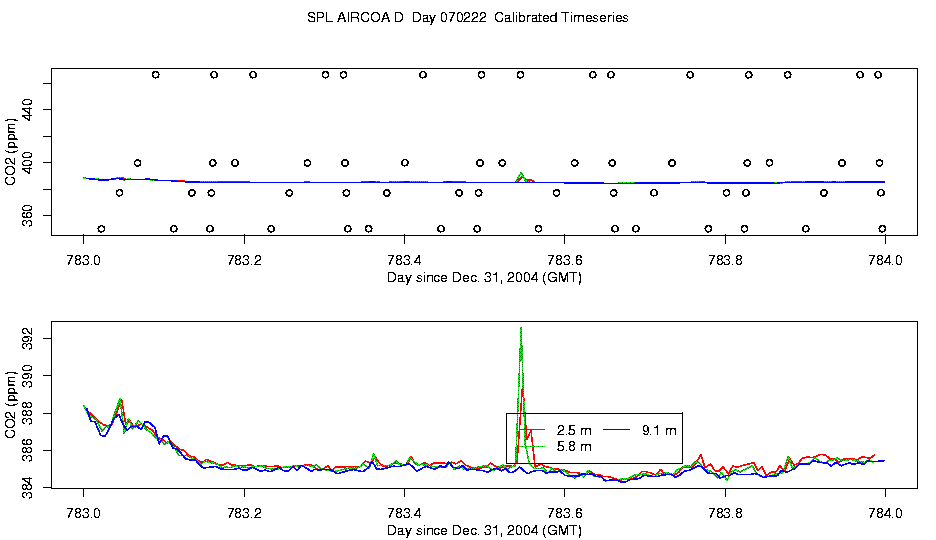This screenshot has width=936, height=540.
Task: Click the green line sample in legend
Action: [x=532, y=446]
